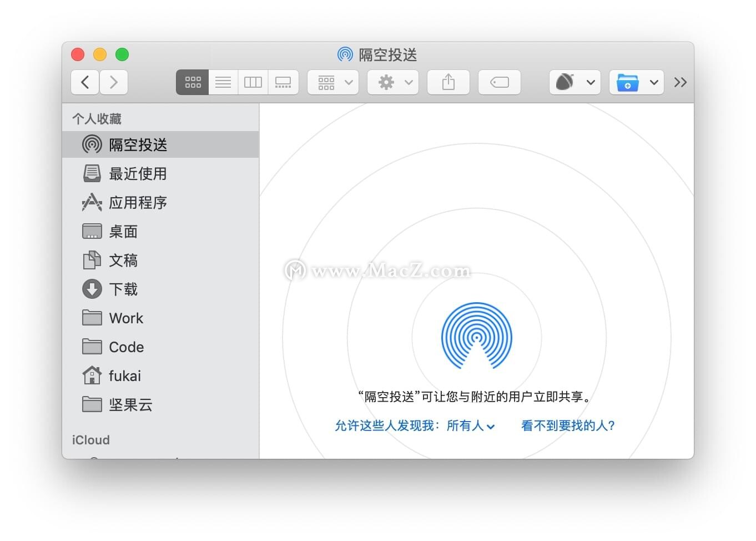
Task: Click the 文稿 documents icon
Action: (92, 260)
